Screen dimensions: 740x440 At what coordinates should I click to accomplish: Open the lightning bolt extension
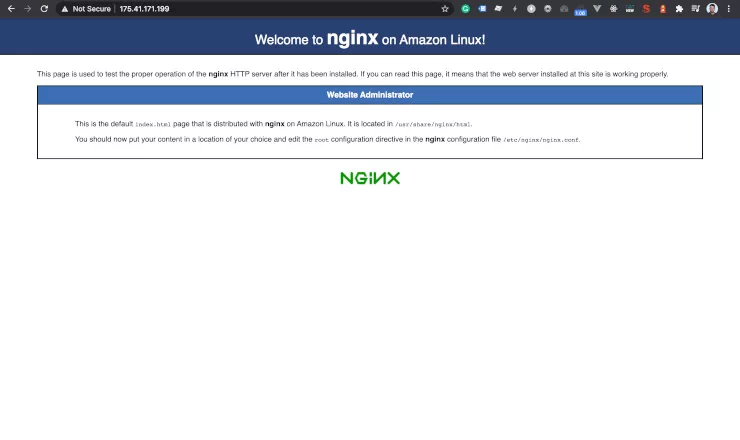515,8
